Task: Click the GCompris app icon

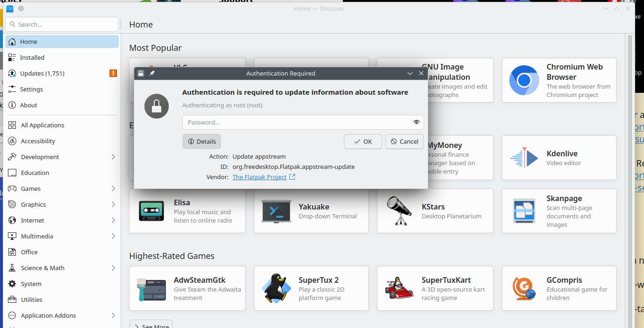Action: [524, 288]
